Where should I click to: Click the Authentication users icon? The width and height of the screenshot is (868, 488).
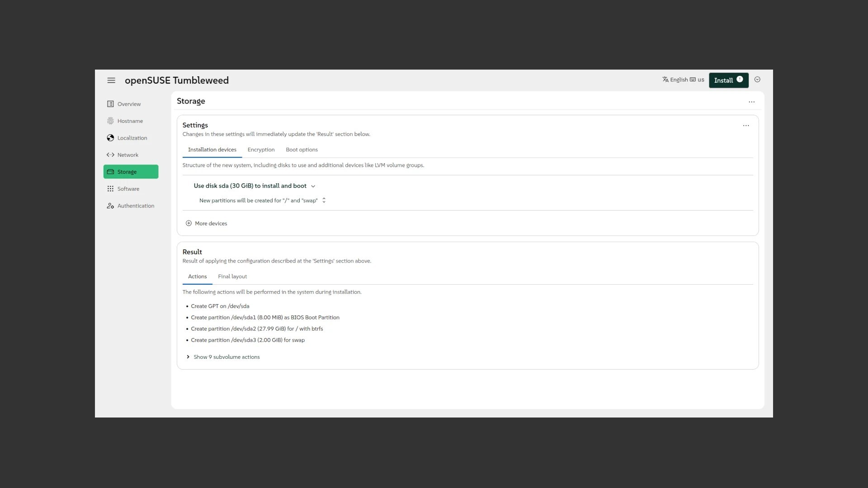click(x=110, y=206)
